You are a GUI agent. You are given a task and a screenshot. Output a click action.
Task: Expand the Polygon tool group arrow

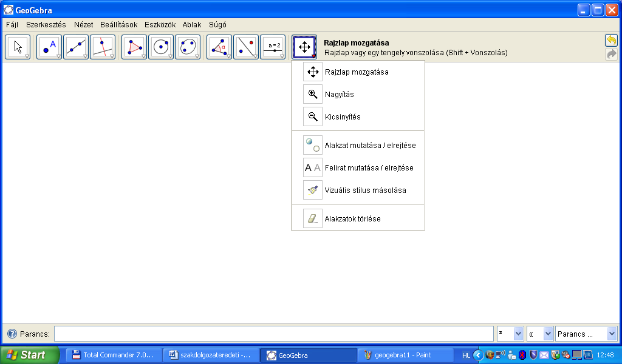click(143, 56)
